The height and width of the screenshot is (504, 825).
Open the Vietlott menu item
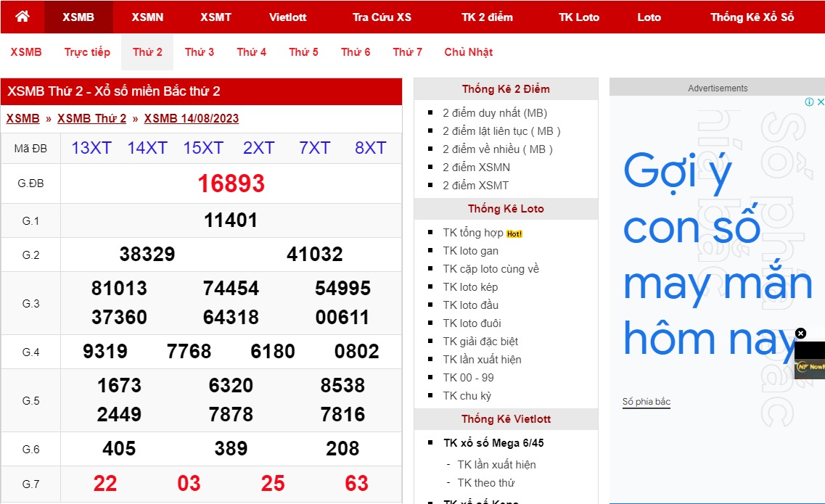[x=288, y=17]
